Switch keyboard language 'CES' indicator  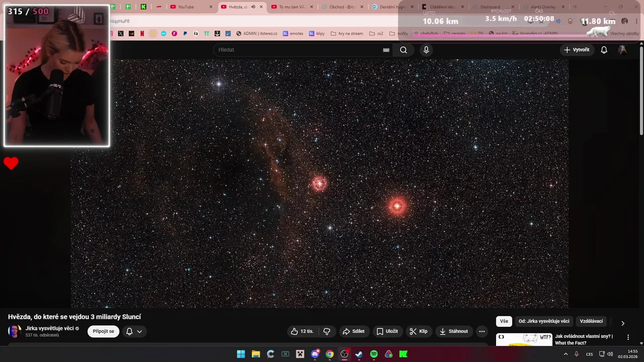click(589, 354)
